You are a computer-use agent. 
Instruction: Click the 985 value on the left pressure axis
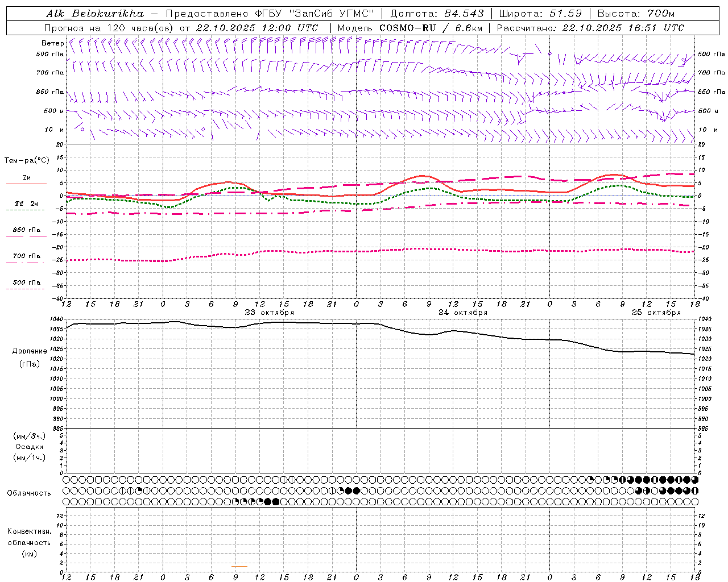pos(58,429)
